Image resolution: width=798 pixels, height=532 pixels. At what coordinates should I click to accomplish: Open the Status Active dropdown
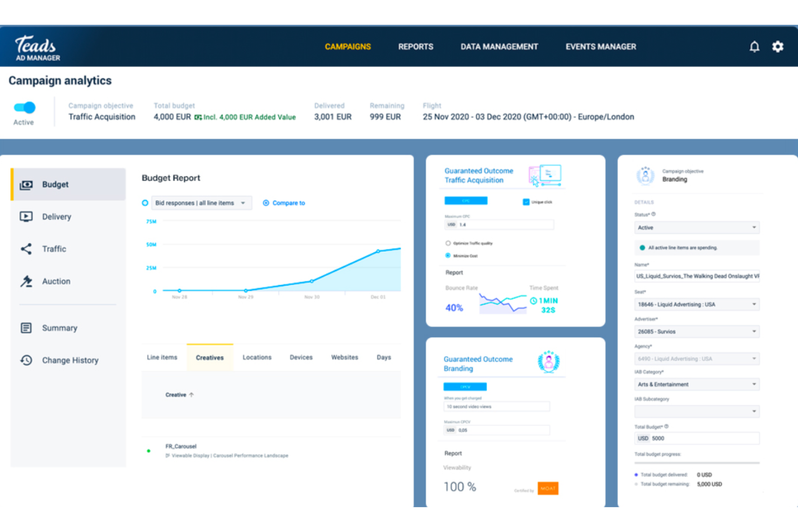click(697, 227)
